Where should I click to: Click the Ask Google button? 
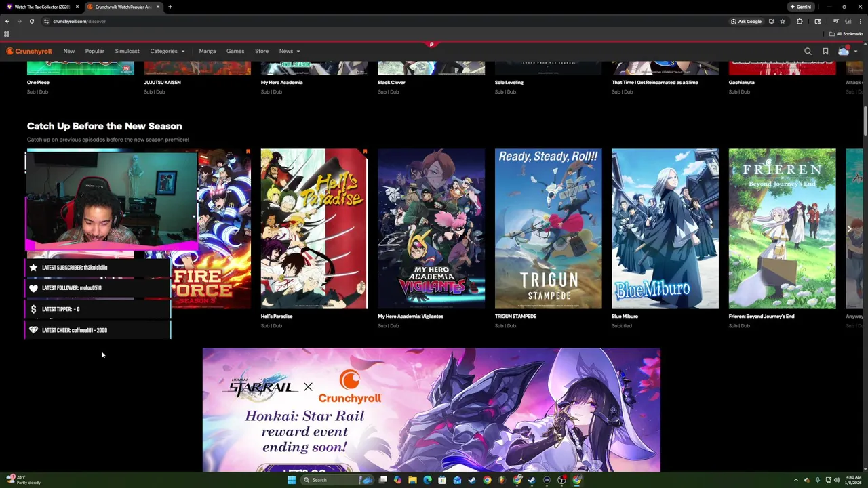(746, 21)
